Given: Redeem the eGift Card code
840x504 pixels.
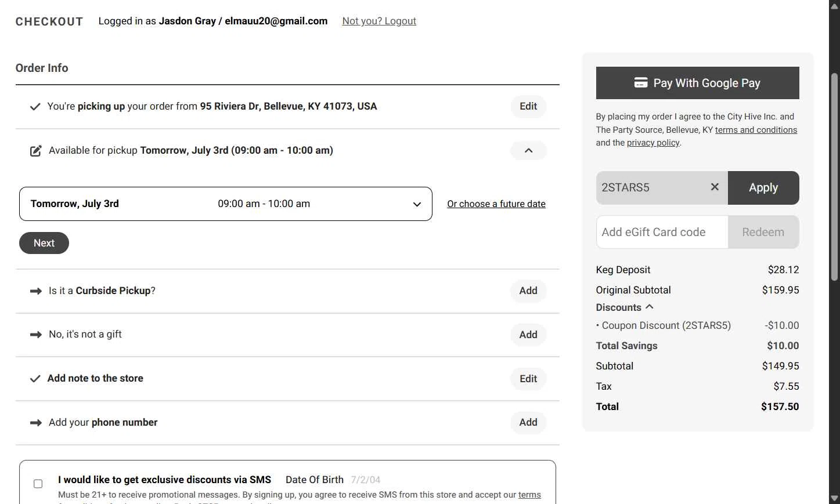Looking at the screenshot, I should [763, 232].
